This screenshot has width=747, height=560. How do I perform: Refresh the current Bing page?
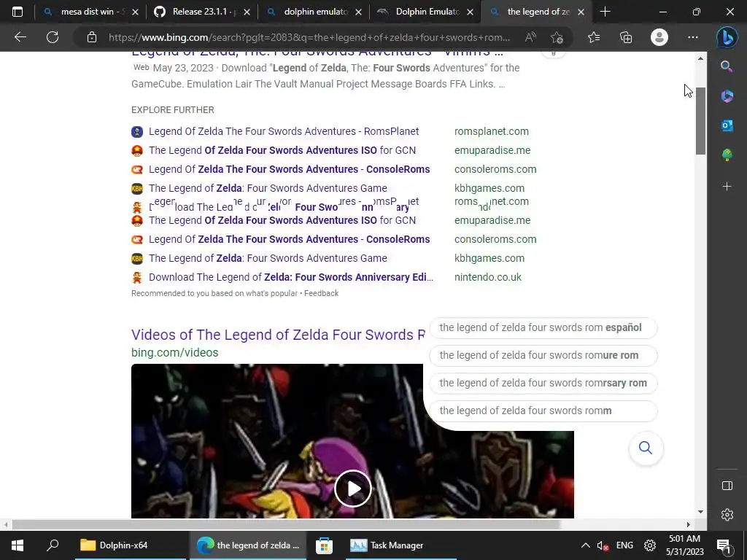pyautogui.click(x=53, y=37)
